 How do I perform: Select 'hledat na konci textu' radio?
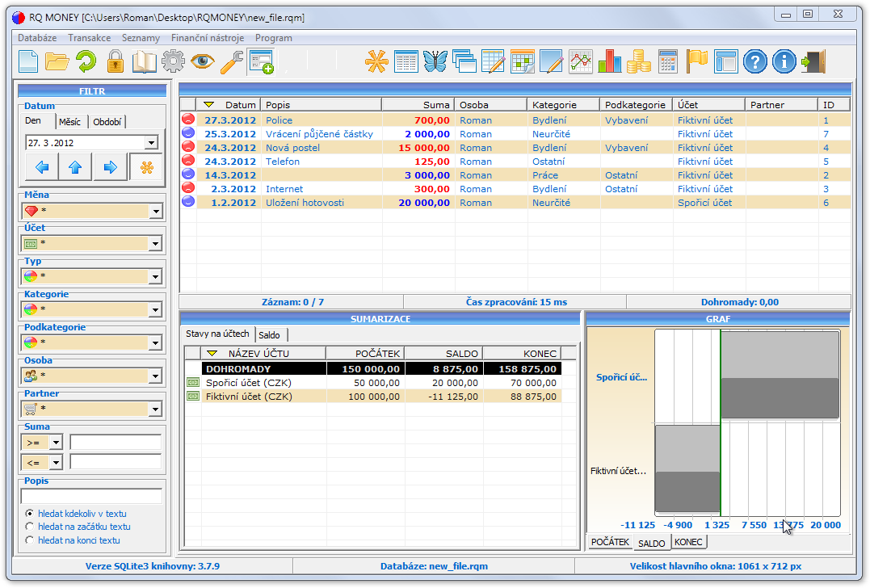30,540
